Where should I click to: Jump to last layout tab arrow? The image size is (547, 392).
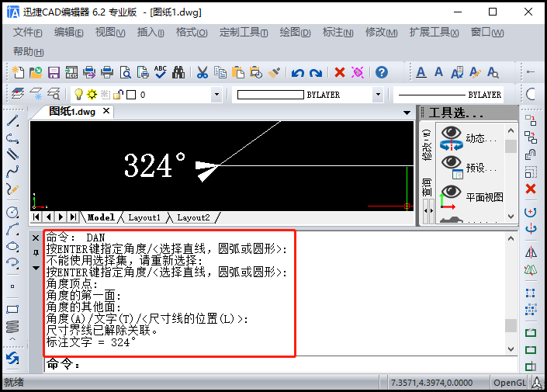click(73, 217)
